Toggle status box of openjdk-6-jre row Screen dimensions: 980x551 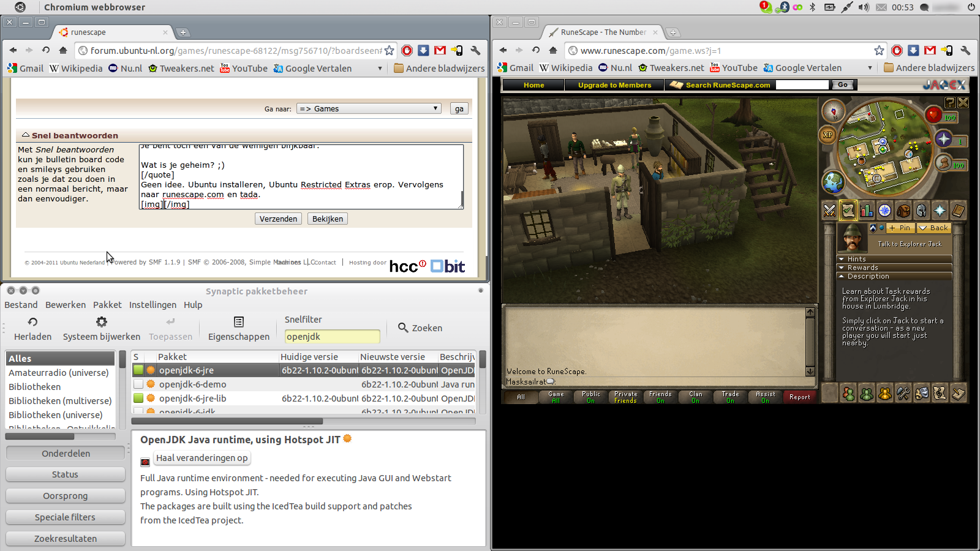pyautogui.click(x=138, y=370)
